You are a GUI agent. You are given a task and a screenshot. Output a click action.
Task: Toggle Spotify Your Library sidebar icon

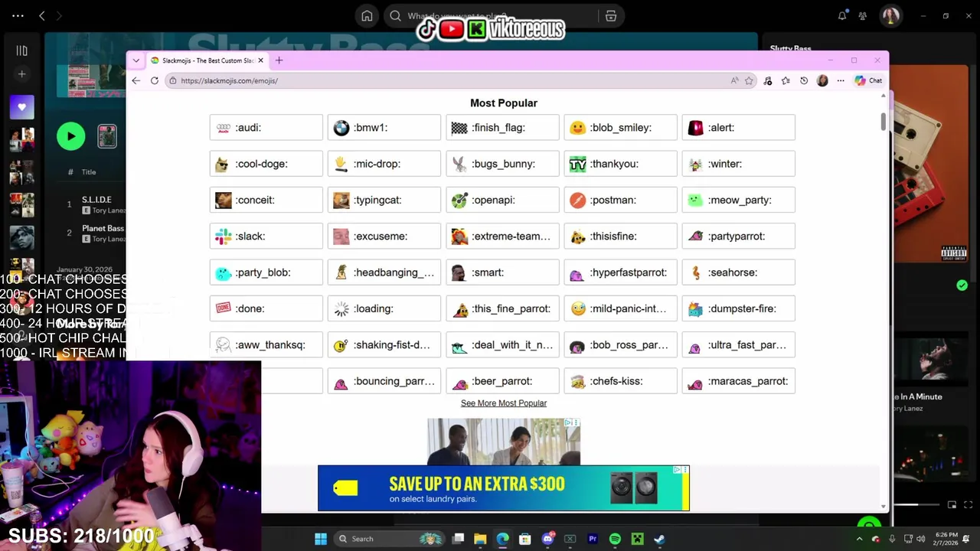click(x=21, y=51)
